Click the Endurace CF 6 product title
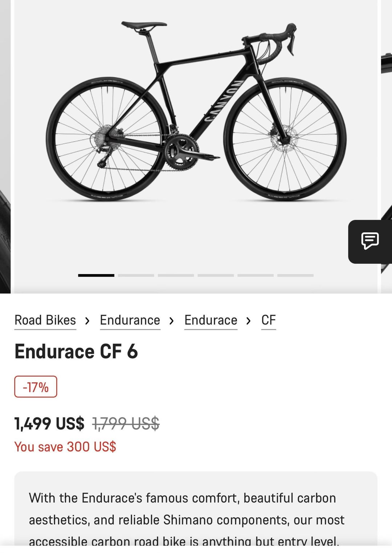 (x=76, y=351)
